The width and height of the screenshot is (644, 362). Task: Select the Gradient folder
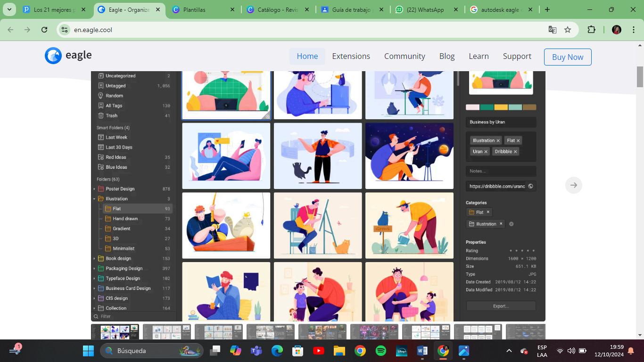[x=137, y=229]
